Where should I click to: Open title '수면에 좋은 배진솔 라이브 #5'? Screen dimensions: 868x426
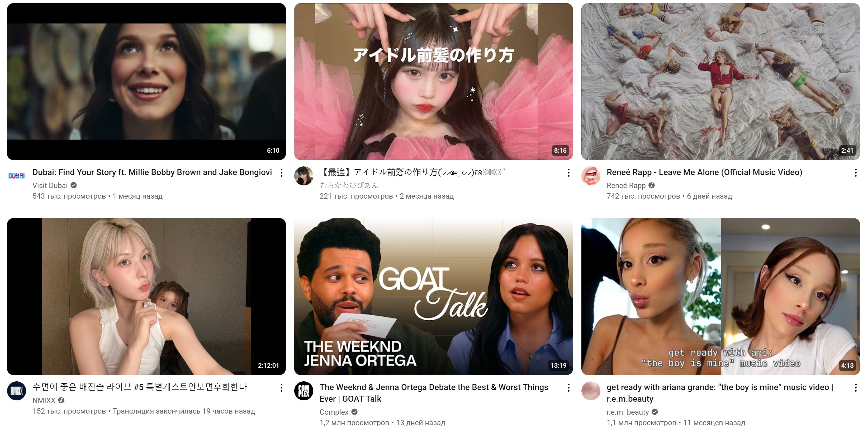(x=140, y=387)
